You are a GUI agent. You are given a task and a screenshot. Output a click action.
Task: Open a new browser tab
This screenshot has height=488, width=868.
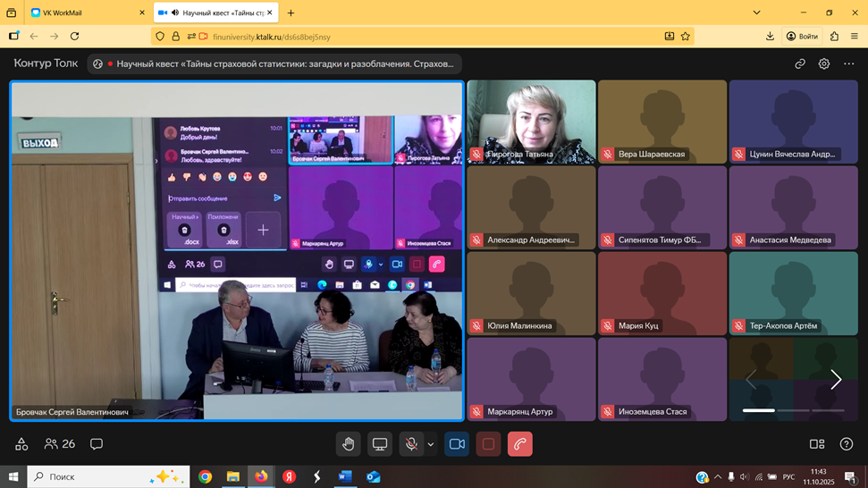click(291, 13)
